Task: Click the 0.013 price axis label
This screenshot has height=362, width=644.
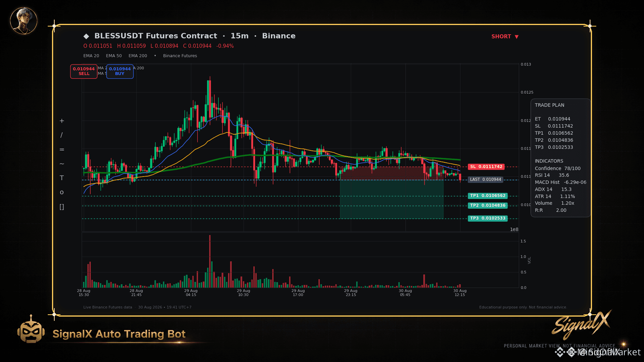Action: click(526, 64)
